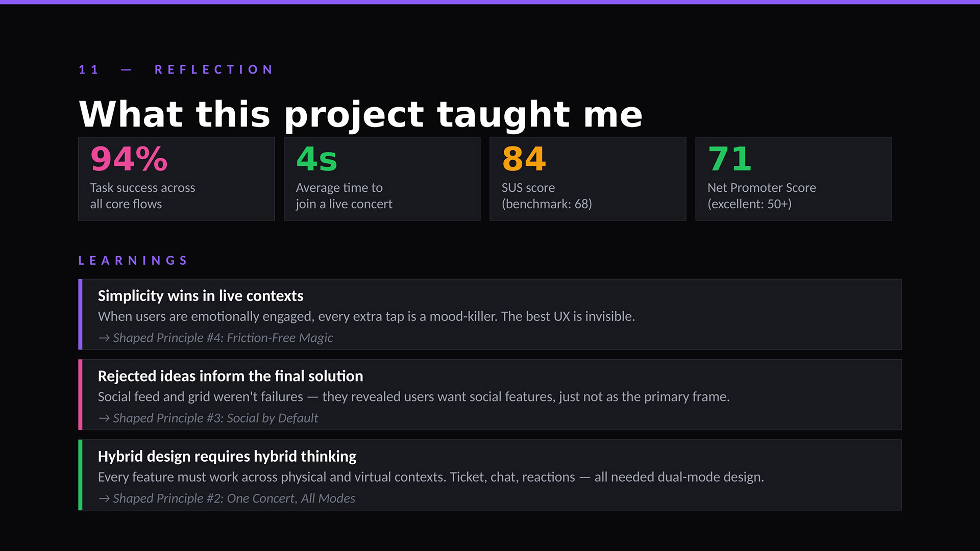
Task: Select "Simplicity wins in live contexts" heading
Action: point(201,296)
